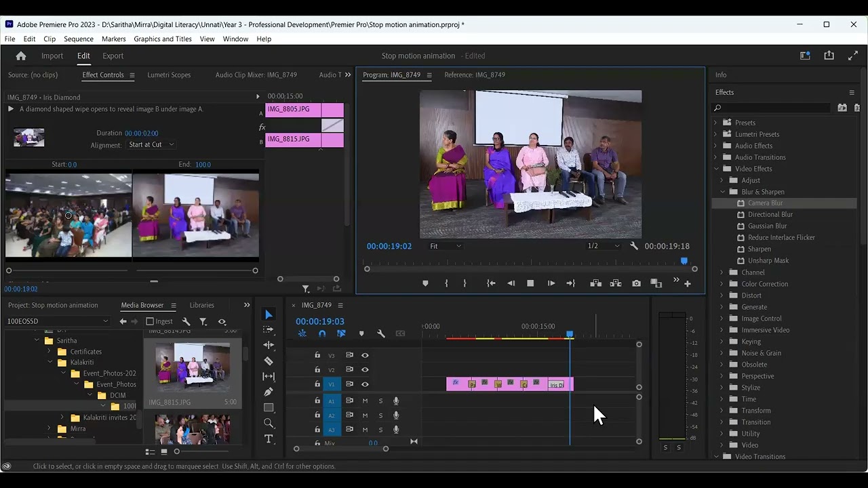This screenshot has height=488, width=868.
Task: Open the Button Editor plus icon
Action: pyautogui.click(x=688, y=283)
